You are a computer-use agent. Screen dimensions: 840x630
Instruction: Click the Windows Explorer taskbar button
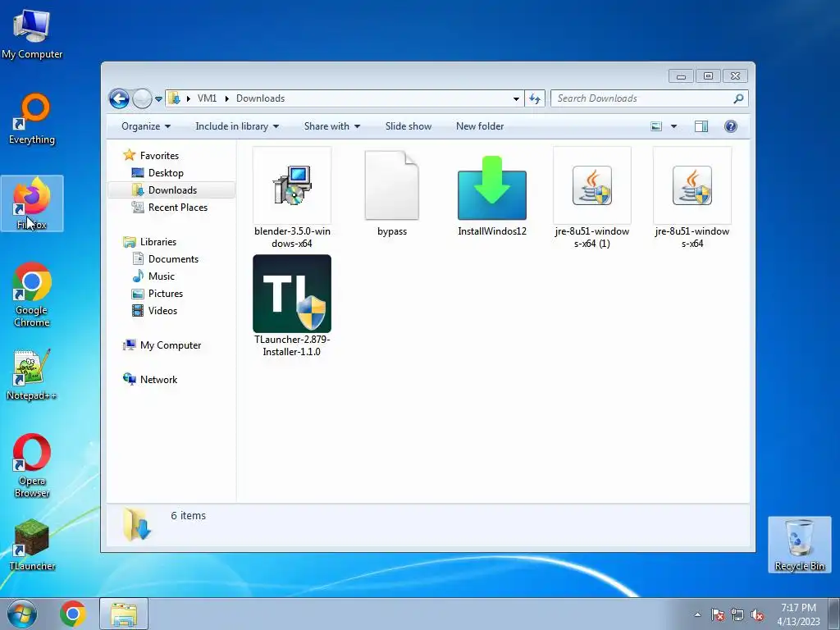point(124,614)
